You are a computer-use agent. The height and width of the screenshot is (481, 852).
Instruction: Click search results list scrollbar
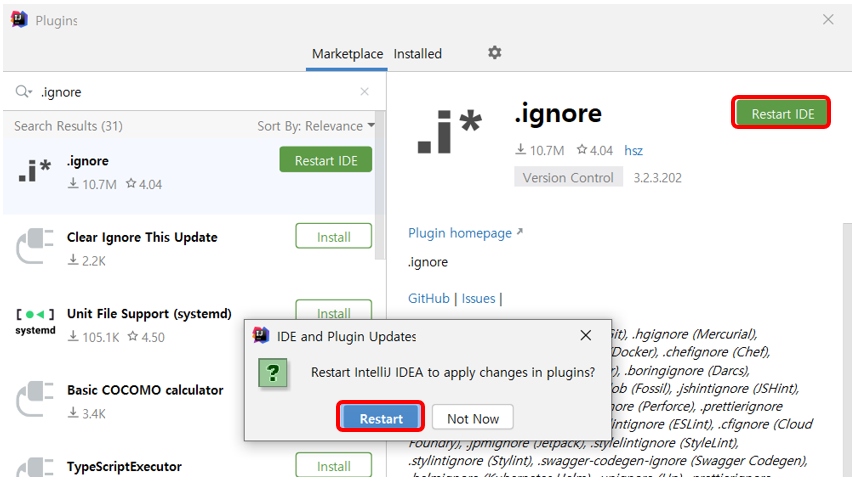tap(380, 185)
